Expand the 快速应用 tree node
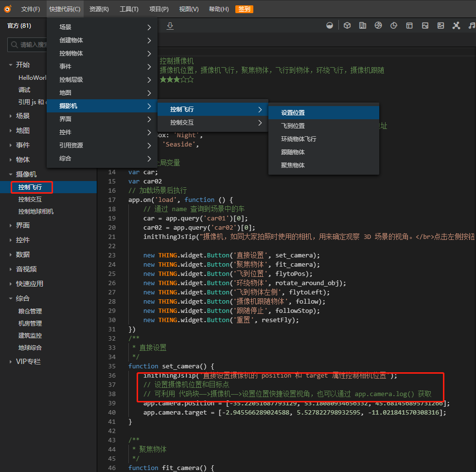 pos(11,284)
